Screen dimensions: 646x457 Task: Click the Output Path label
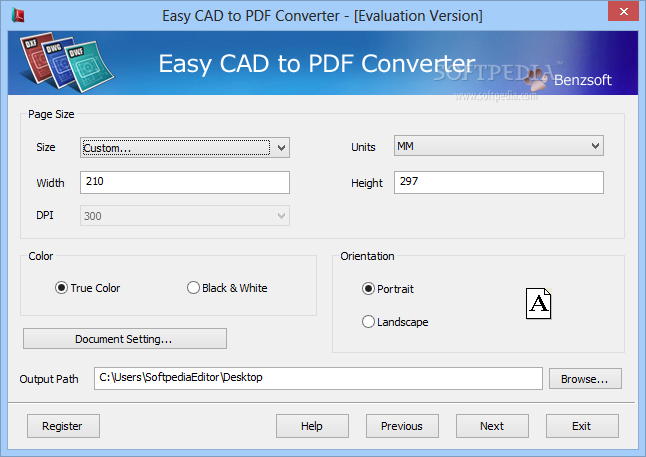click(49, 379)
